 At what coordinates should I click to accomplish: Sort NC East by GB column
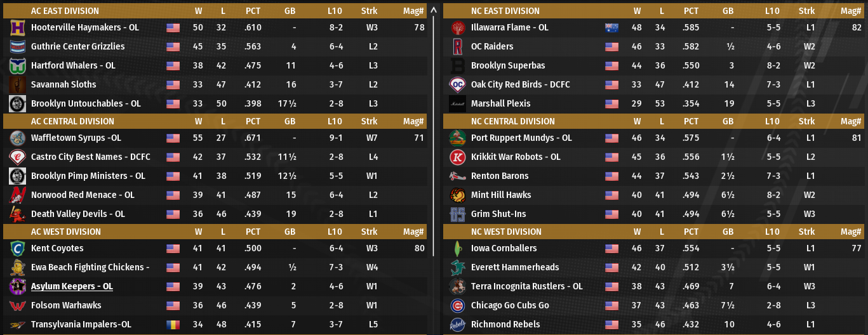[x=728, y=11]
